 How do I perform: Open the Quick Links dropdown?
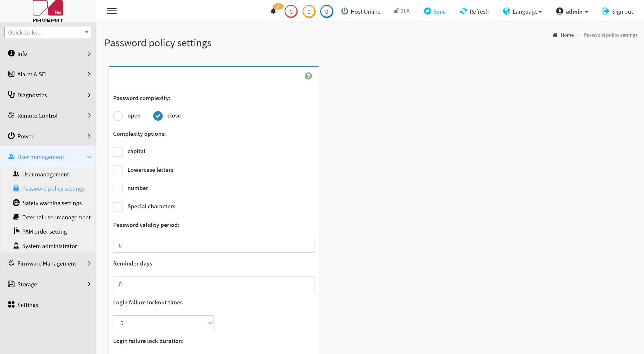coord(48,32)
